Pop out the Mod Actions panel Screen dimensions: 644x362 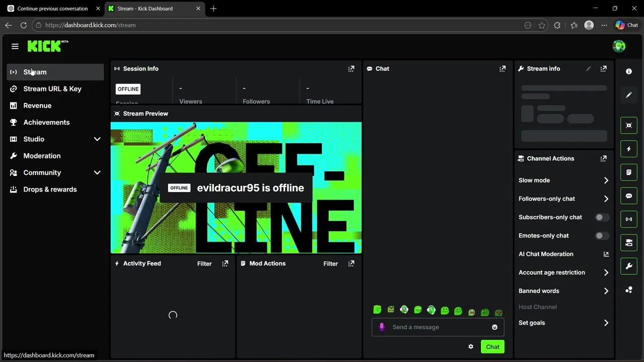pyautogui.click(x=351, y=263)
